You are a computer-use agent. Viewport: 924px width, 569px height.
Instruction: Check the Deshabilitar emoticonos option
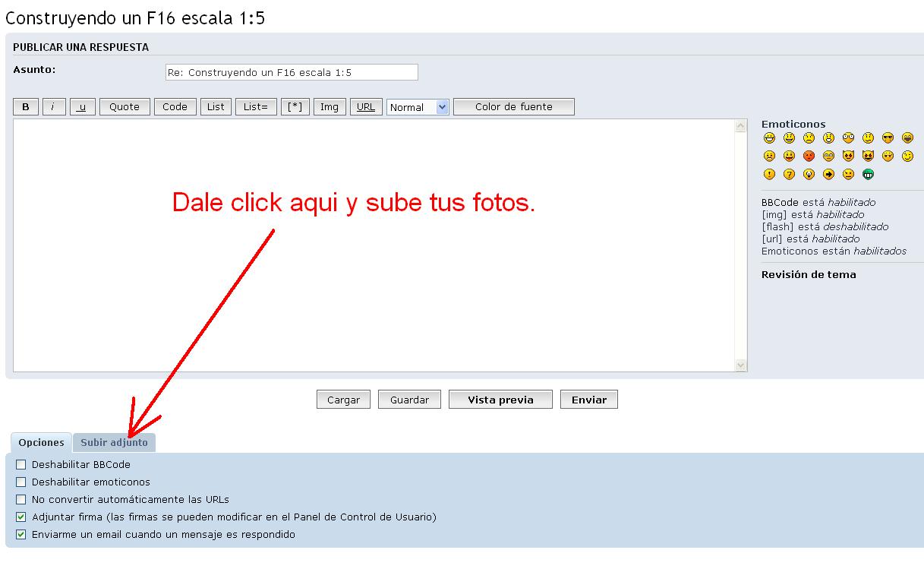click(x=21, y=482)
